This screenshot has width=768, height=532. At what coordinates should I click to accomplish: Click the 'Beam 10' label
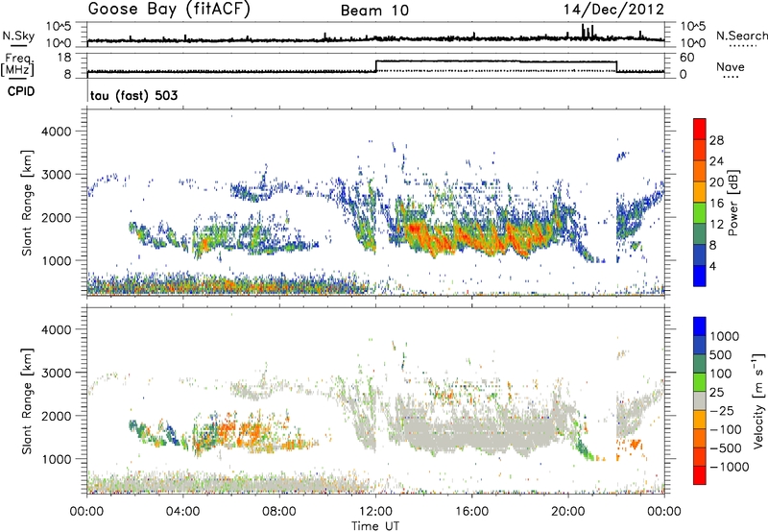(374, 11)
